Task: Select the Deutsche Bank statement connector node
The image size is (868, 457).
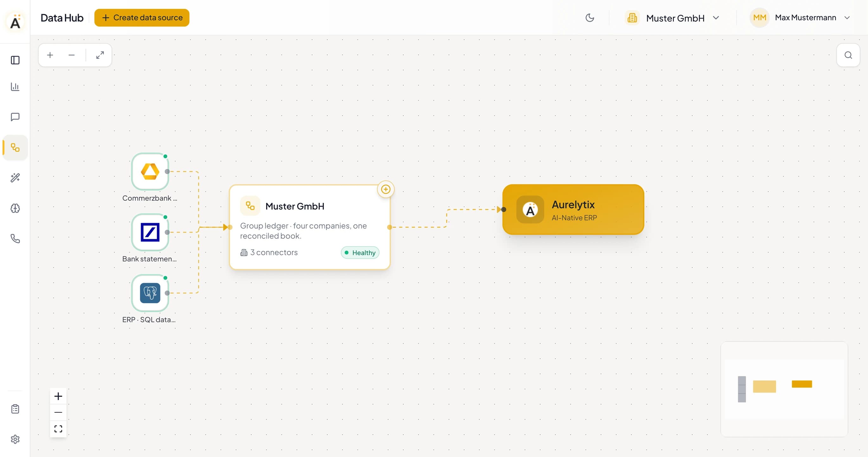Action: point(150,232)
